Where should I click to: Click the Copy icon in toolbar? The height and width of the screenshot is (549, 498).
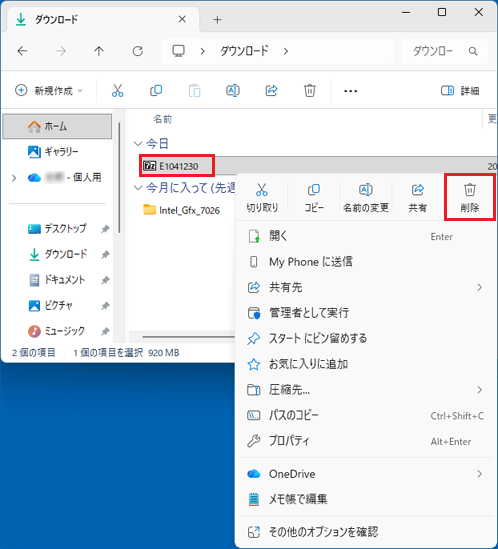156,91
